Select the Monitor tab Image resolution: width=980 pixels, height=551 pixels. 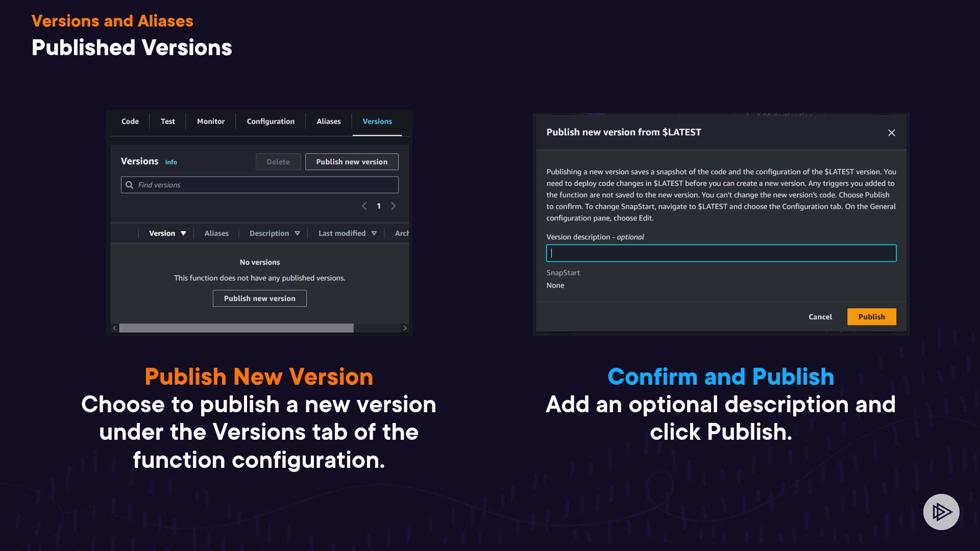pyautogui.click(x=211, y=121)
